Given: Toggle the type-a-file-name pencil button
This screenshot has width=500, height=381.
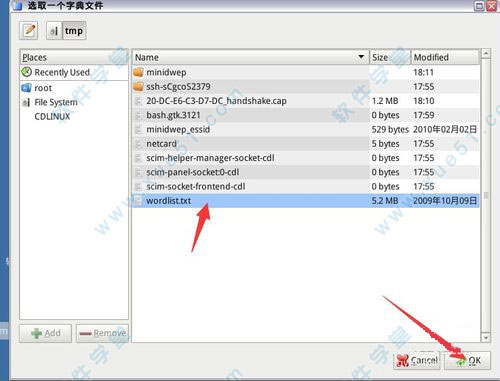Looking at the screenshot, I should (x=29, y=31).
